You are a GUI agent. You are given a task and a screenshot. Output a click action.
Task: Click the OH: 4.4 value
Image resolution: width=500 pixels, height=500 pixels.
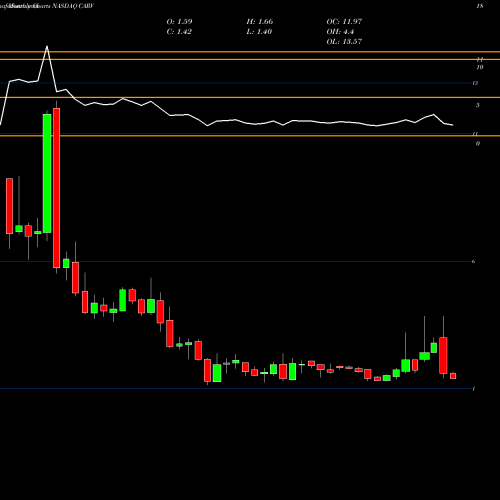[x=340, y=31]
